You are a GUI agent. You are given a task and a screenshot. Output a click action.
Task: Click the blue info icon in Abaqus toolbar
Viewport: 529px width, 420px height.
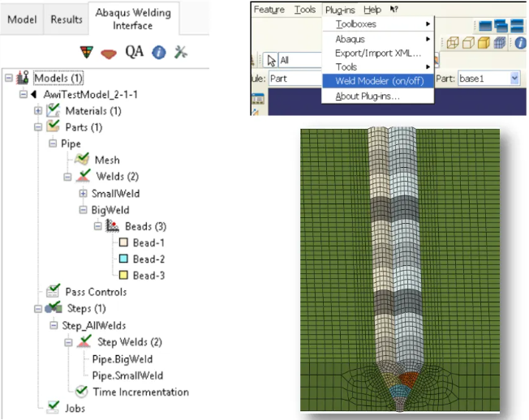521,43
